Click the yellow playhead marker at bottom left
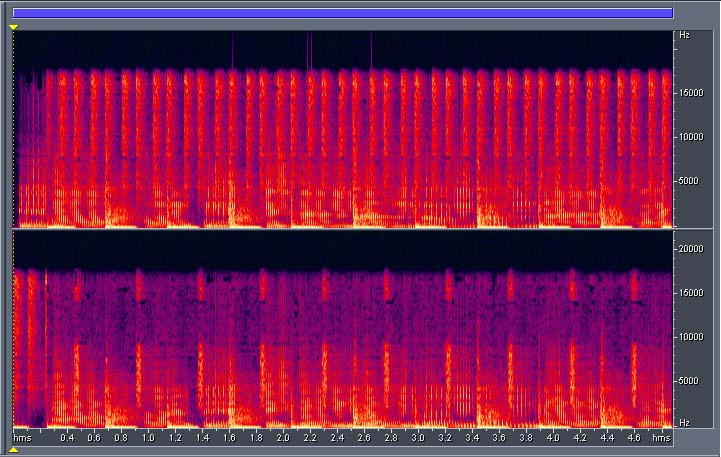The height and width of the screenshot is (457, 721). click(x=14, y=450)
